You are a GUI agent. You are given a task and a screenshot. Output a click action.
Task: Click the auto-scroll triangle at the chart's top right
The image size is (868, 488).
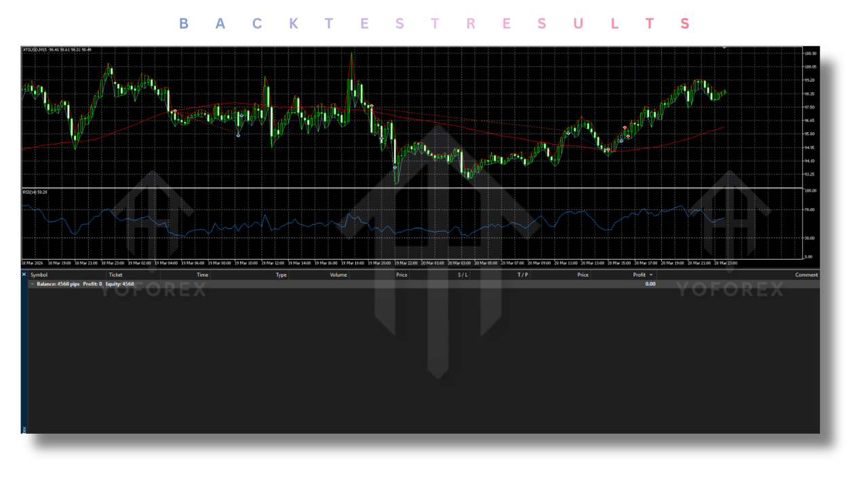point(725,47)
